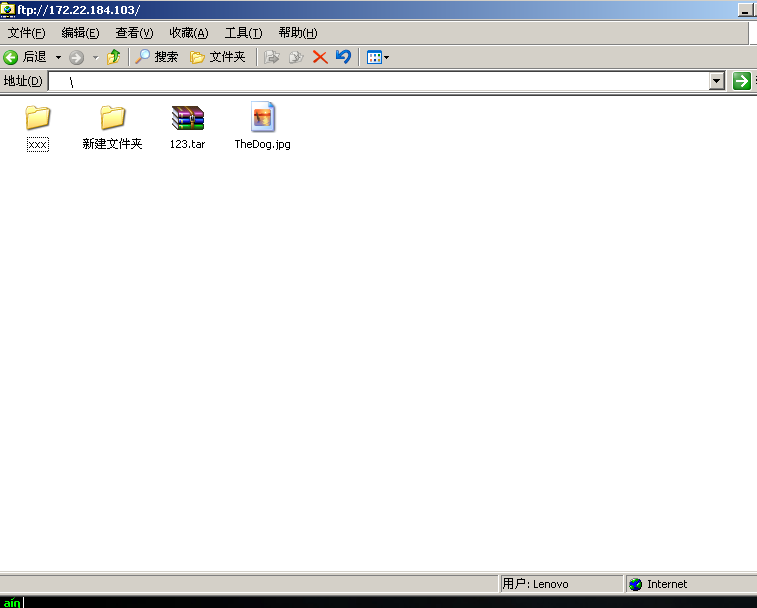Toggle the Folders pane button
The height and width of the screenshot is (608, 757).
point(218,57)
